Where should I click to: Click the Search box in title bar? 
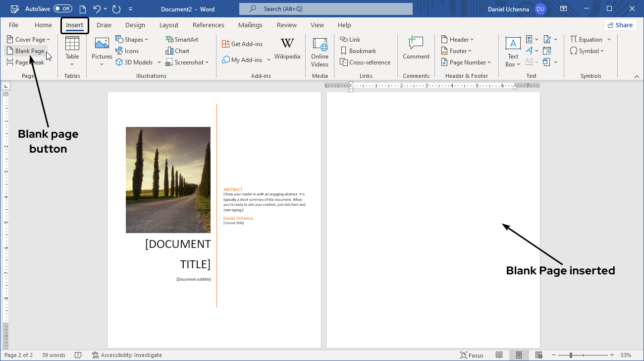pyautogui.click(x=325, y=9)
